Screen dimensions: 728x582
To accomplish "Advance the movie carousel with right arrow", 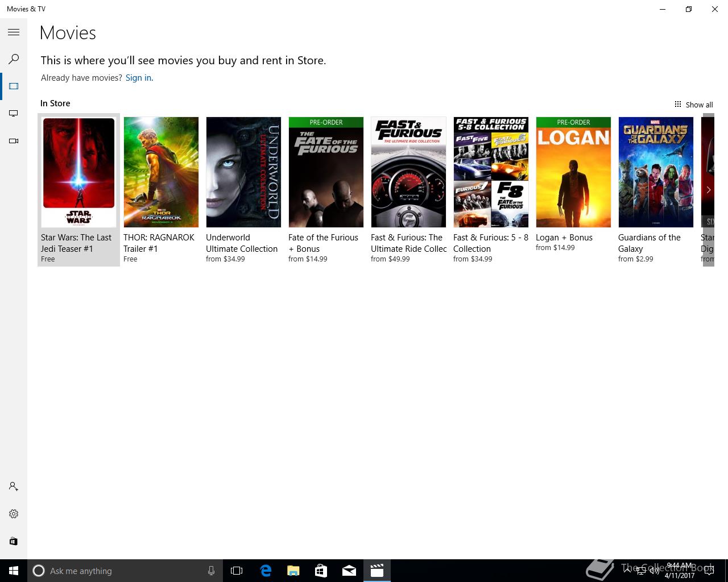I will coord(708,190).
